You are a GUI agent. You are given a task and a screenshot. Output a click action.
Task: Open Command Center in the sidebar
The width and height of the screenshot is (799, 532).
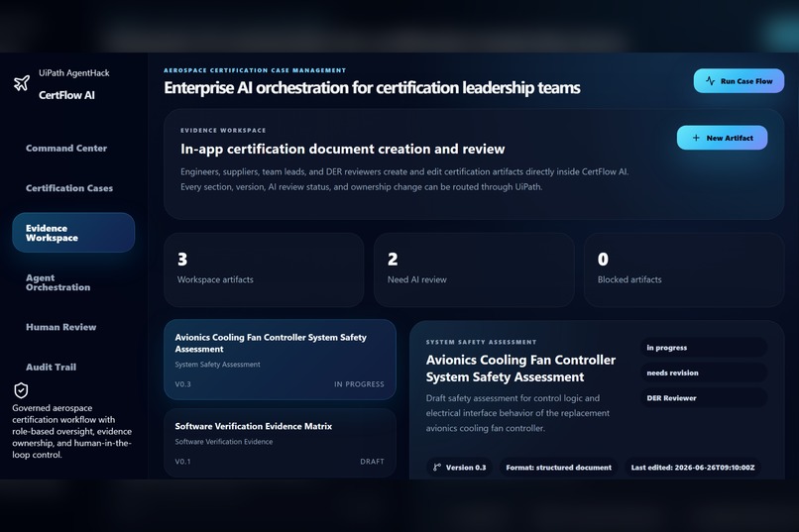pos(66,149)
